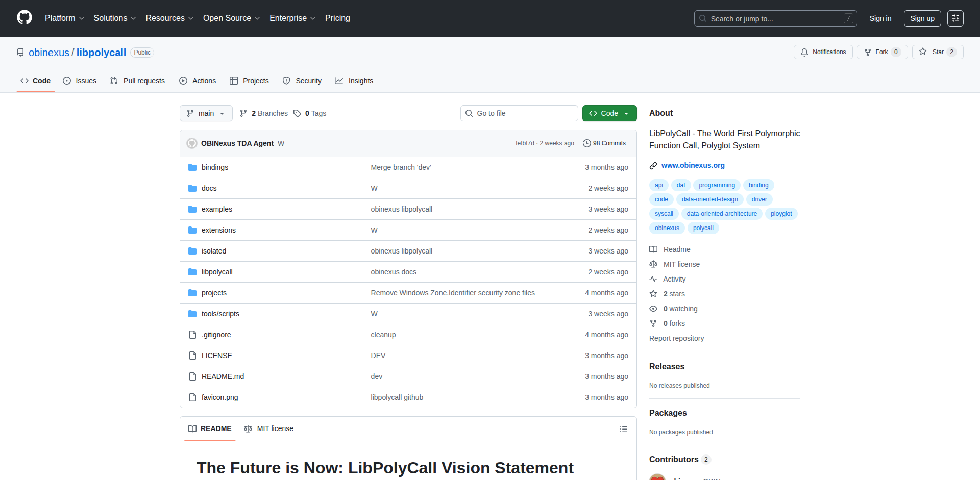Click the branches icon next to 2 Branches
This screenshot has width=980, height=480.
(243, 113)
